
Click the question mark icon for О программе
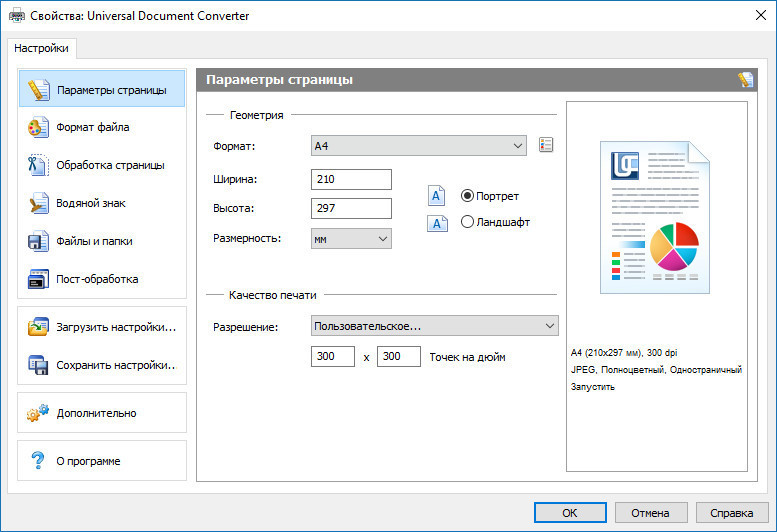click(x=38, y=461)
